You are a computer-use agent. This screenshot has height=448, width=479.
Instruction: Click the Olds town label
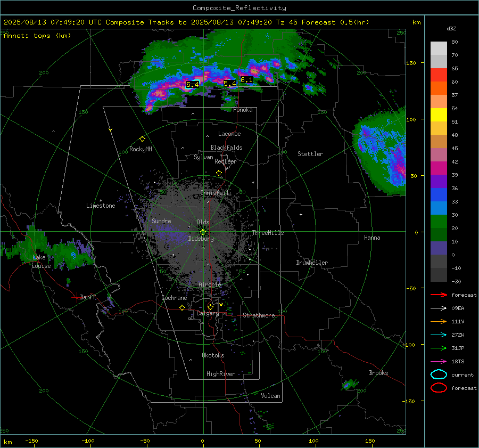point(203,222)
